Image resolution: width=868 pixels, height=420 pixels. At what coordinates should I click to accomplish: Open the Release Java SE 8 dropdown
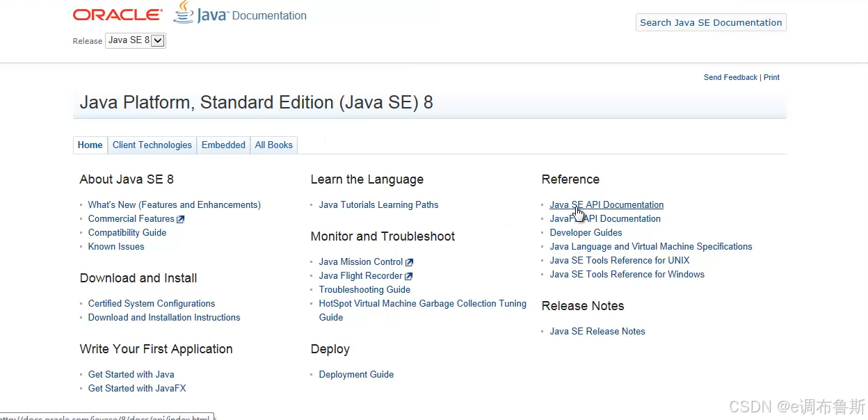136,40
